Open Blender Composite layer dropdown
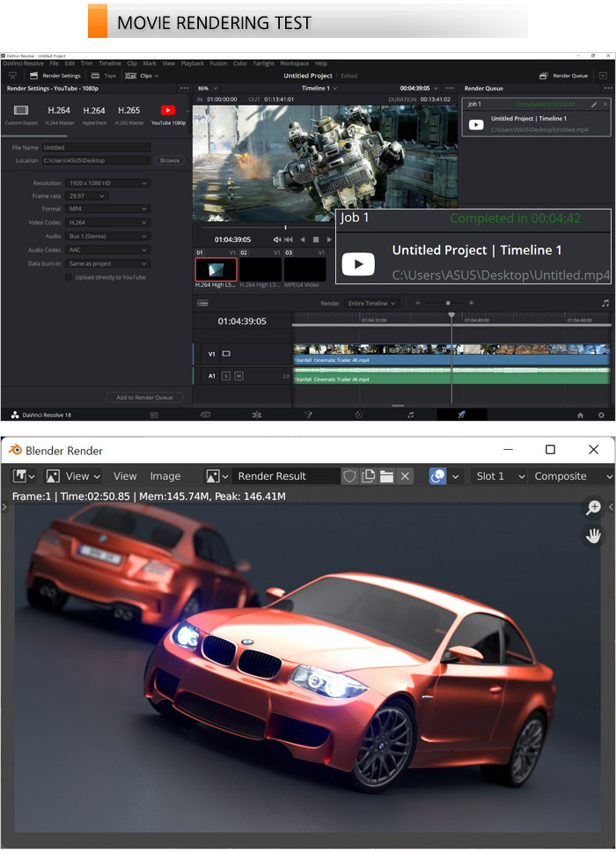Screen dimensions: 616x853 click(571, 476)
